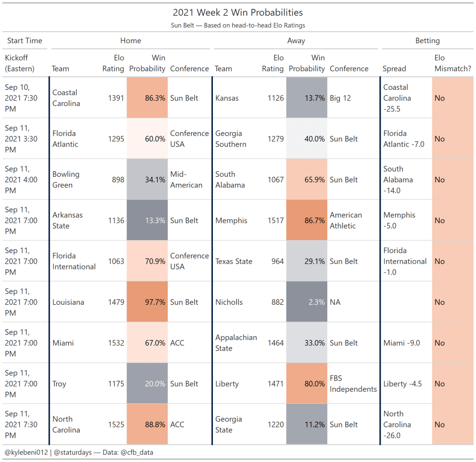Screen dimensions: 476x462
Task: Click the Betting column group header
Action: coord(427,40)
